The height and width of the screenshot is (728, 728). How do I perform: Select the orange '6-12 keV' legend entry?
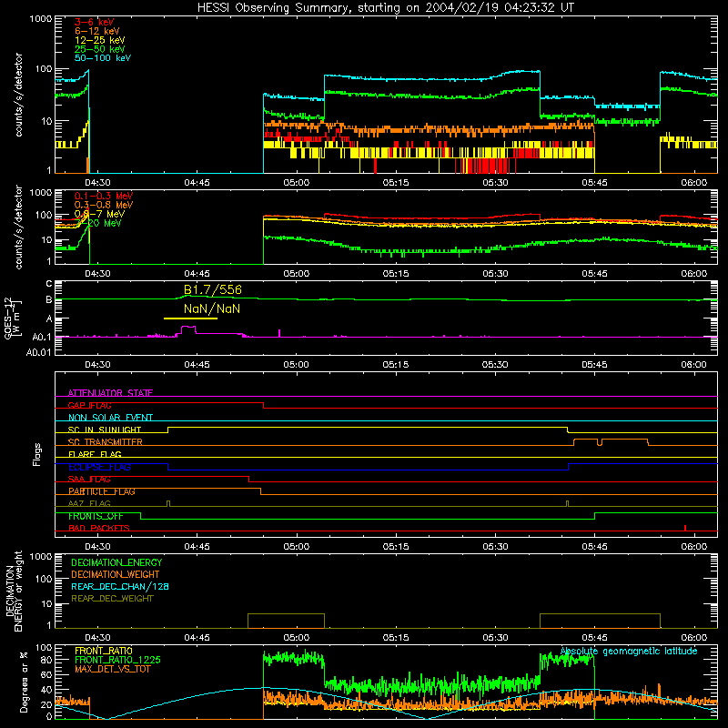pyautogui.click(x=97, y=31)
